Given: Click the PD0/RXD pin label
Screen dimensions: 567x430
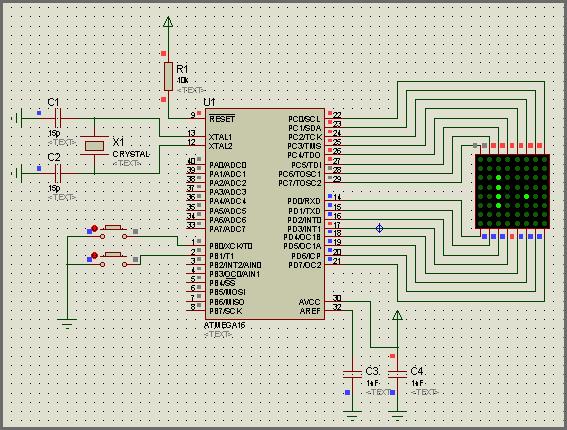Looking at the screenshot, I should (x=304, y=201).
